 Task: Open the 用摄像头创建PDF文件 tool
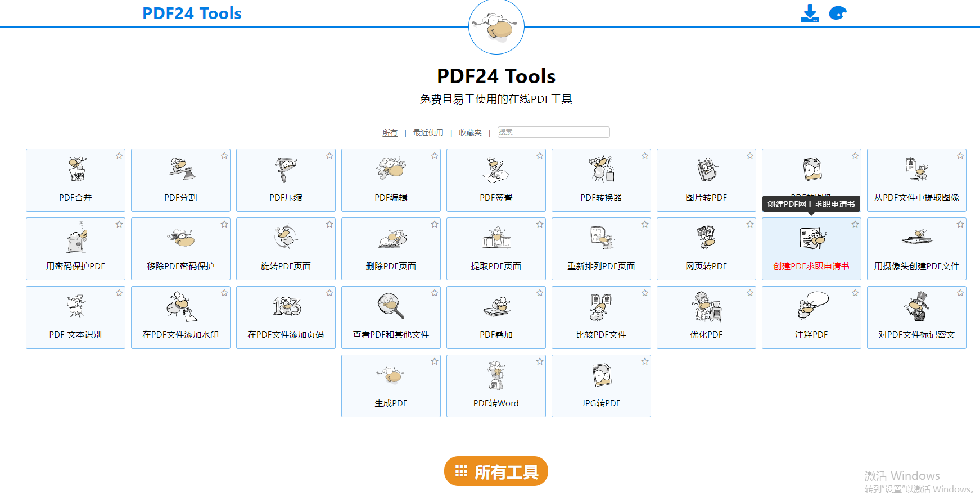916,249
